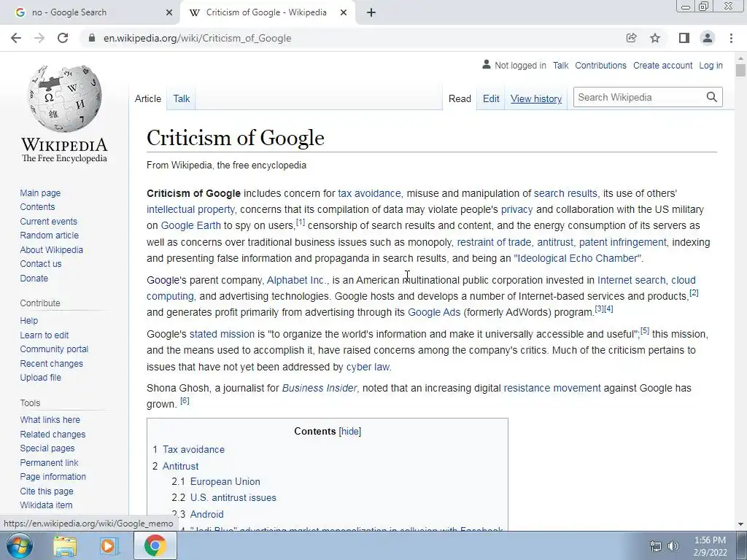Image resolution: width=747 pixels, height=560 pixels.
Task: Click the page vertical scrollbar thumb
Action: (740, 71)
